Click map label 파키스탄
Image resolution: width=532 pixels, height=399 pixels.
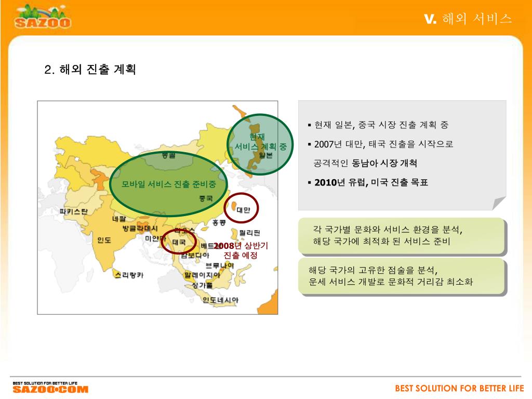point(74,211)
